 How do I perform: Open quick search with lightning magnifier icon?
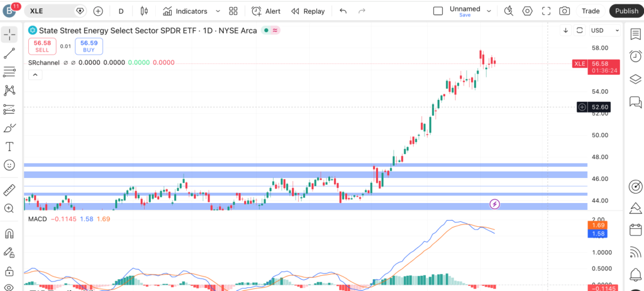click(x=509, y=11)
